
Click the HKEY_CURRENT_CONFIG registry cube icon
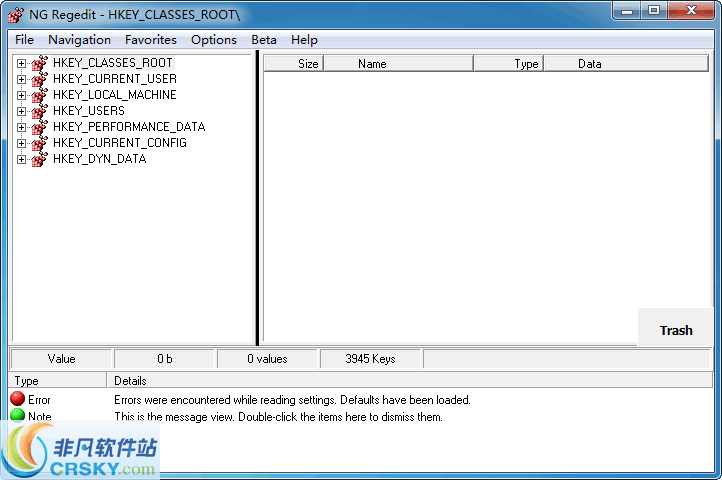(x=40, y=143)
